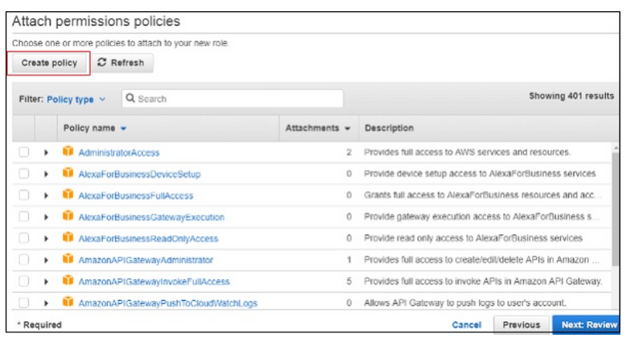Refresh the policies list

(122, 64)
